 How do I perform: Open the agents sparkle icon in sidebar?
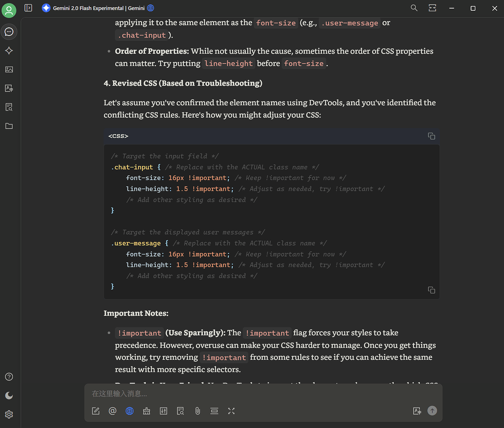9,51
